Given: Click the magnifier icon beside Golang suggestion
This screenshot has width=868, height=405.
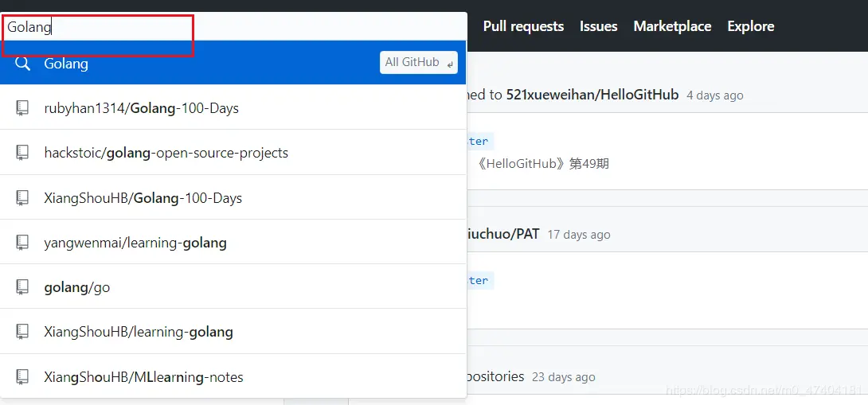Looking at the screenshot, I should click(22, 64).
